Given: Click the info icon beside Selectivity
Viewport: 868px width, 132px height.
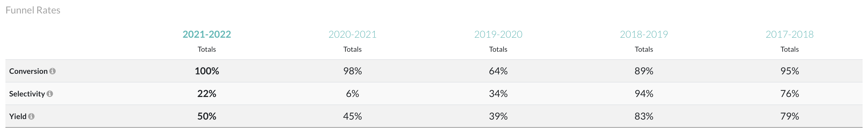Looking at the screenshot, I should tap(49, 94).
